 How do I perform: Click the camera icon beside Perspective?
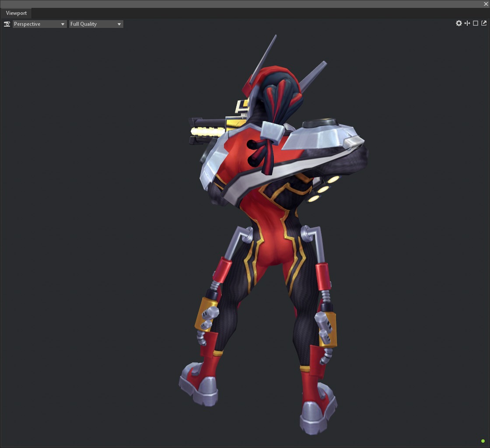[x=7, y=24]
